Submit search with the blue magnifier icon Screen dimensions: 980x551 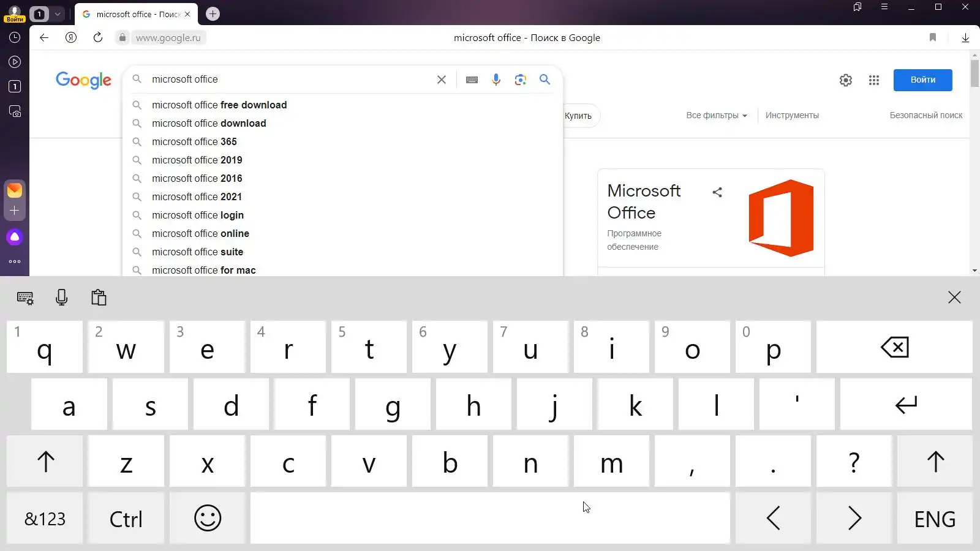[545, 80]
